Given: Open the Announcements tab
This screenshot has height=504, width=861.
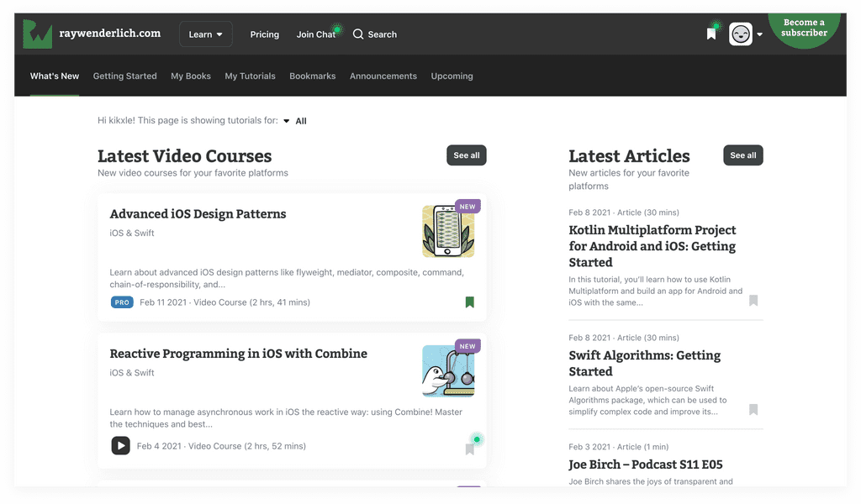Looking at the screenshot, I should (x=383, y=76).
